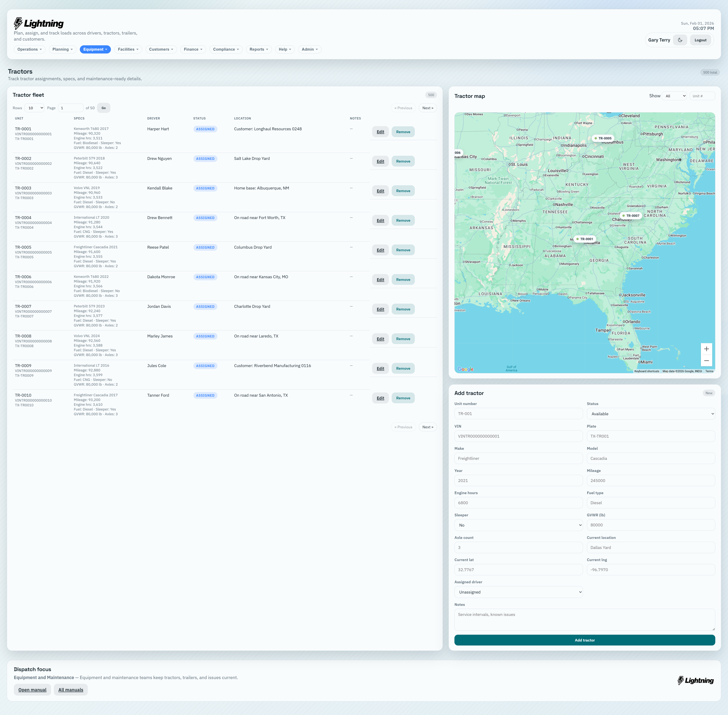Select TR-0007 marker on map
This screenshot has height=715, width=728.
[631, 216]
